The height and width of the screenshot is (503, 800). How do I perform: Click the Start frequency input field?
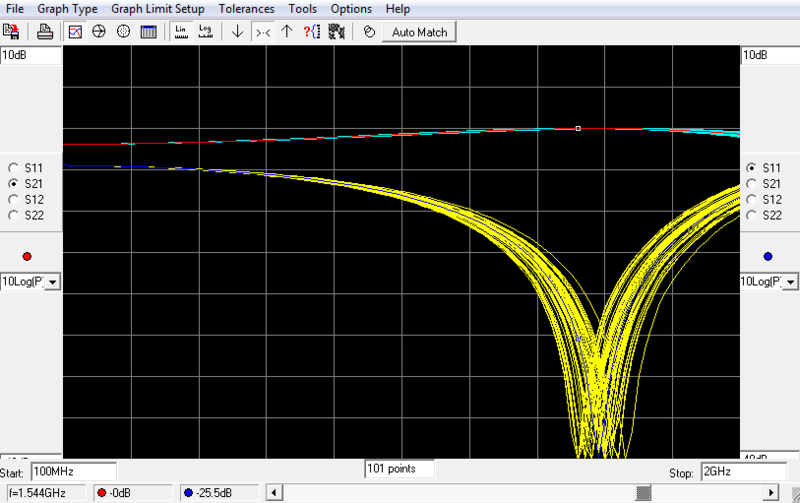point(73,471)
